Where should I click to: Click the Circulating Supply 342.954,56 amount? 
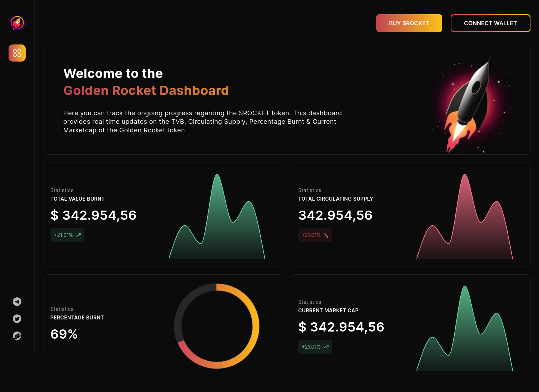pos(335,215)
